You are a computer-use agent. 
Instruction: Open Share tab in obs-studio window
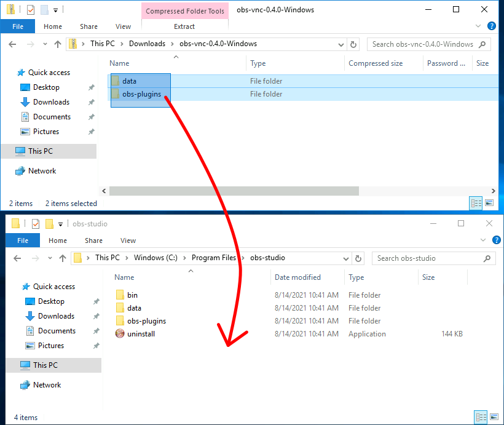93,240
